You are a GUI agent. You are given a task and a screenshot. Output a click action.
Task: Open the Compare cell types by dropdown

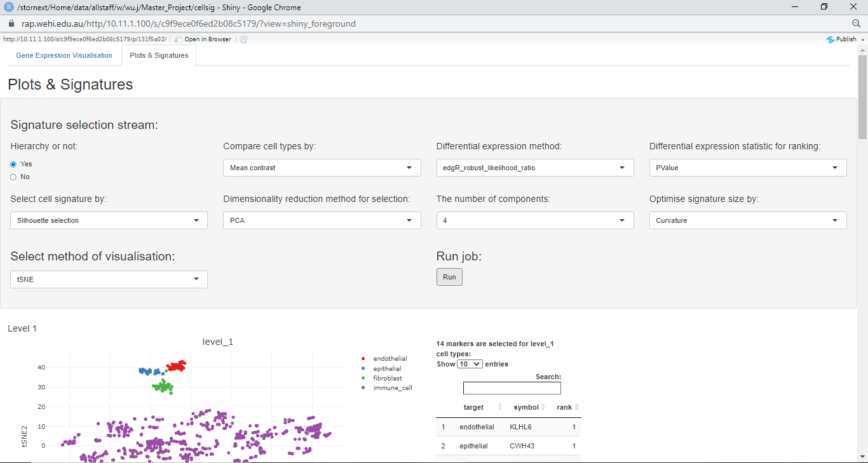coord(322,167)
